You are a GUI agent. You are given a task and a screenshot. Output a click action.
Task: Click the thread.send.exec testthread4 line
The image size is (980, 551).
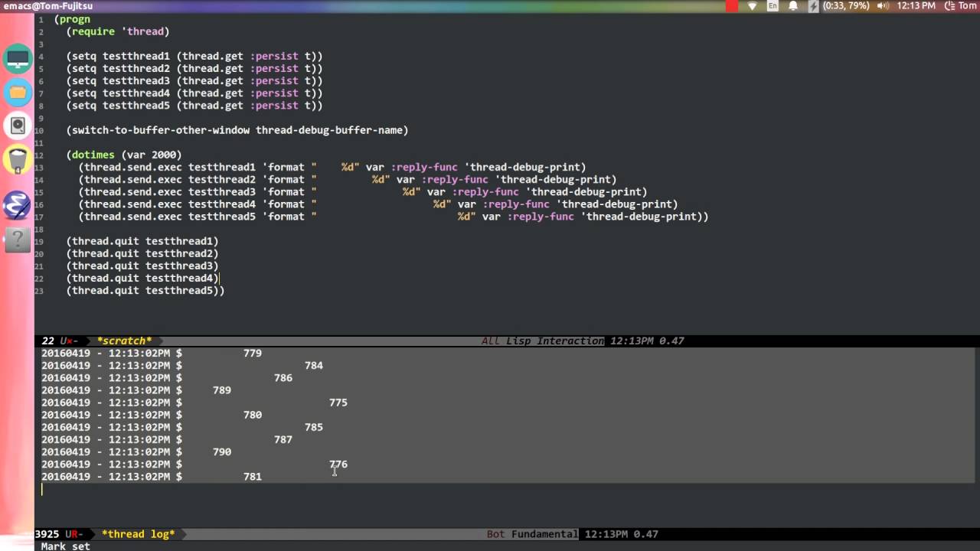pos(378,204)
